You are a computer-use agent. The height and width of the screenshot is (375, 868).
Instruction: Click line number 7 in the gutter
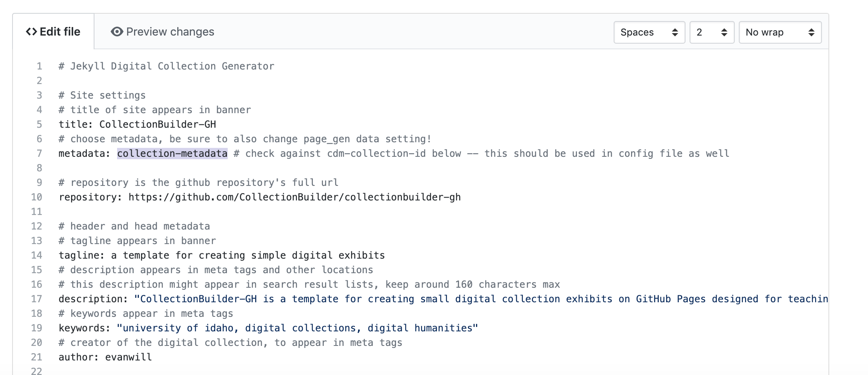point(39,154)
